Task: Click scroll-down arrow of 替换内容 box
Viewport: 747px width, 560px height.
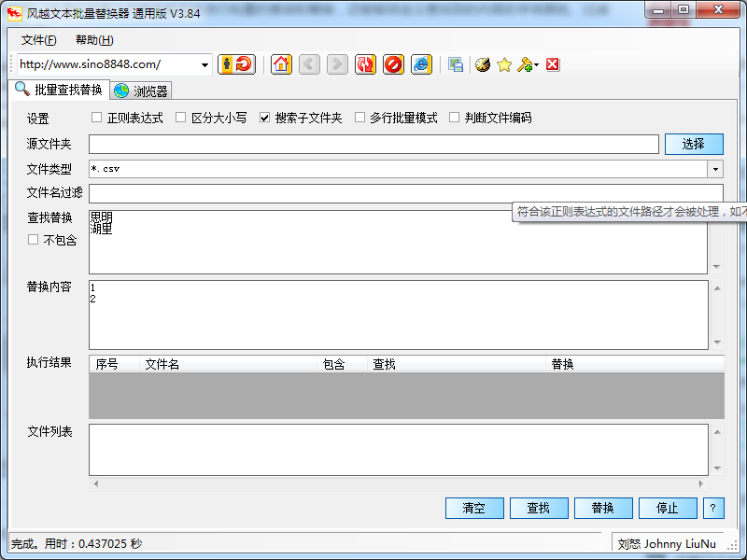Action: click(x=717, y=342)
